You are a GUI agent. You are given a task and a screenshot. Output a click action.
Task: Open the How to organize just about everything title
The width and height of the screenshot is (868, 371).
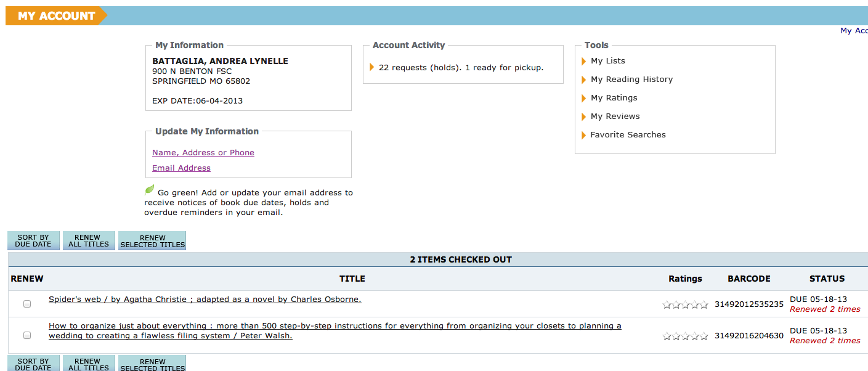[x=335, y=326]
